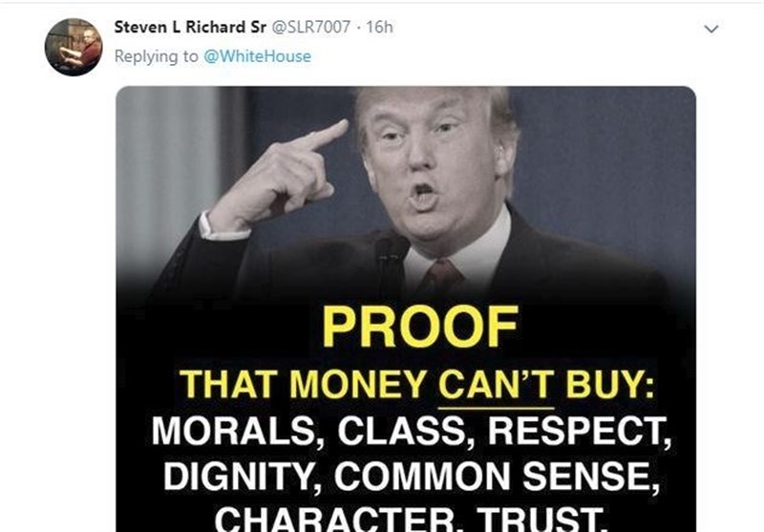The width and height of the screenshot is (764, 532).
Task: Click the microphone in the photo
Action: coord(390,263)
